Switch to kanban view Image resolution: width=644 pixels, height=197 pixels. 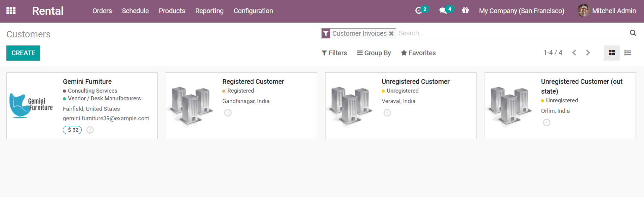612,53
